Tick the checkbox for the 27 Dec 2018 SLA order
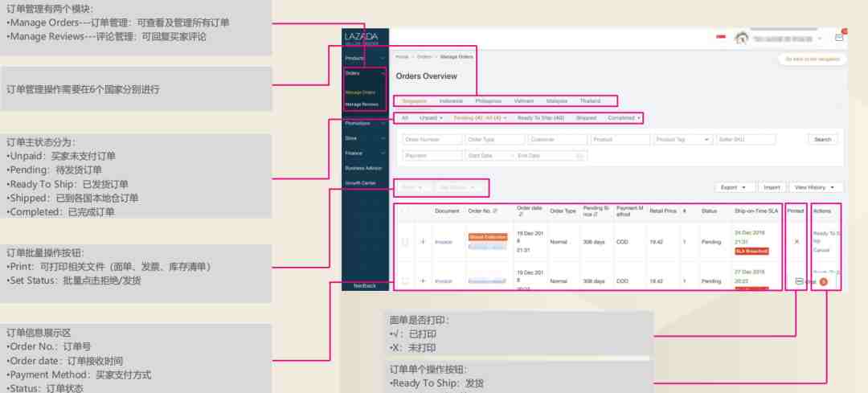 coord(405,281)
